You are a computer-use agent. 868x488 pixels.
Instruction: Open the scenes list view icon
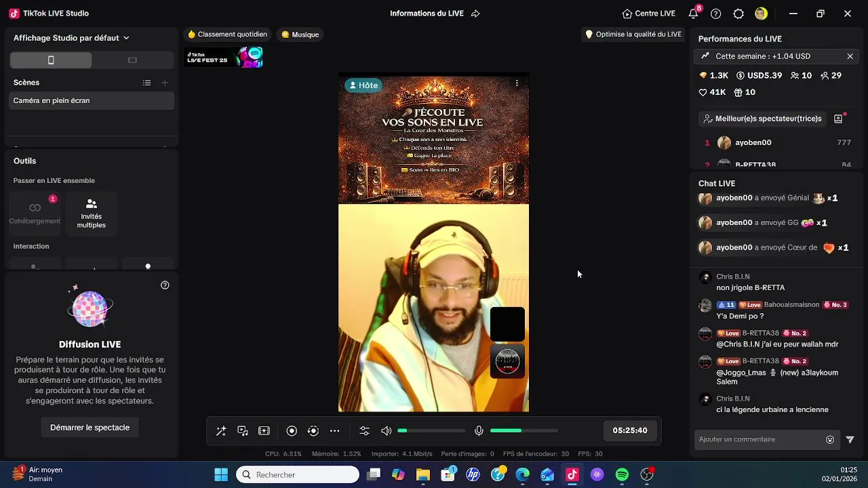[x=147, y=83]
